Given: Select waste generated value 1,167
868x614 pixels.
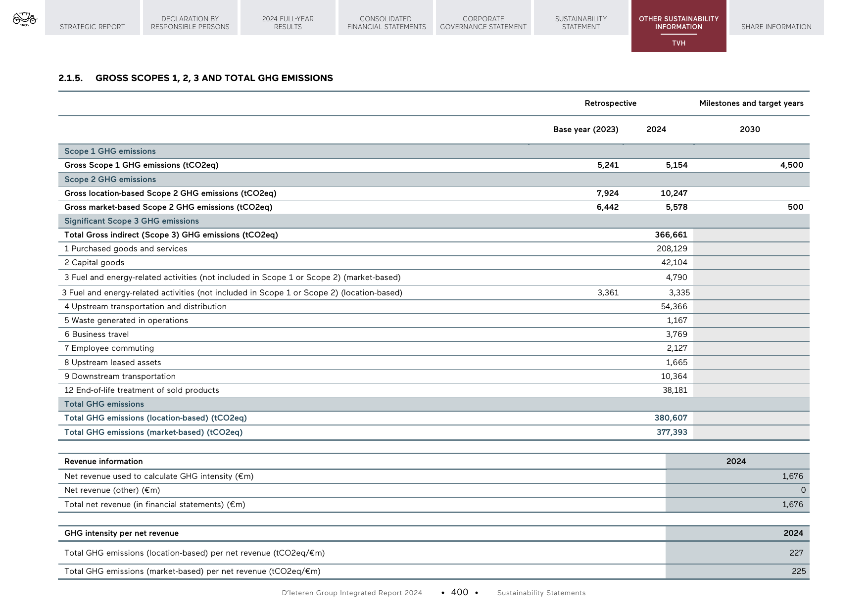Looking at the screenshot, I should (x=677, y=321).
